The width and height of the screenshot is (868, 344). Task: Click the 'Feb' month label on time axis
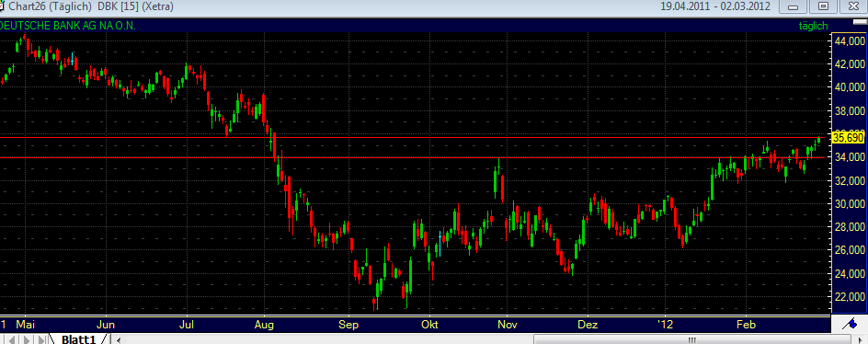pyautogui.click(x=746, y=324)
